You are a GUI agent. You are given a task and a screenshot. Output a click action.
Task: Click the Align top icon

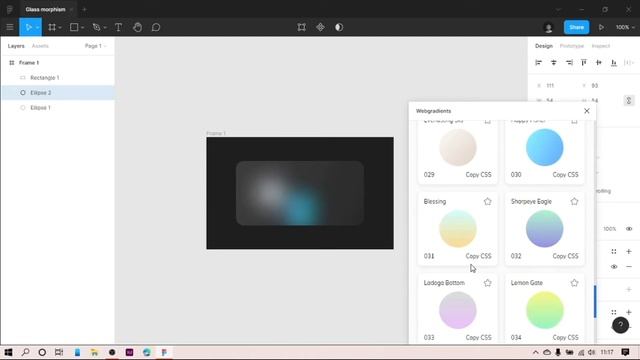pos(584,62)
